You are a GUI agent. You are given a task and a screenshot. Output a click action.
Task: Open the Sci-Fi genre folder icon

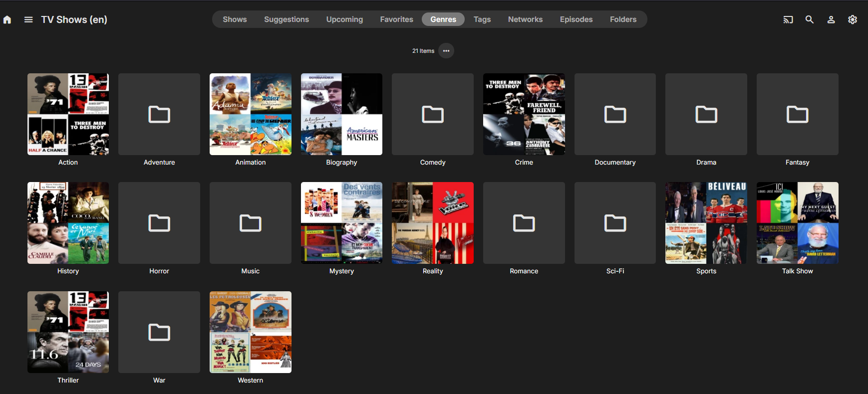[615, 223]
